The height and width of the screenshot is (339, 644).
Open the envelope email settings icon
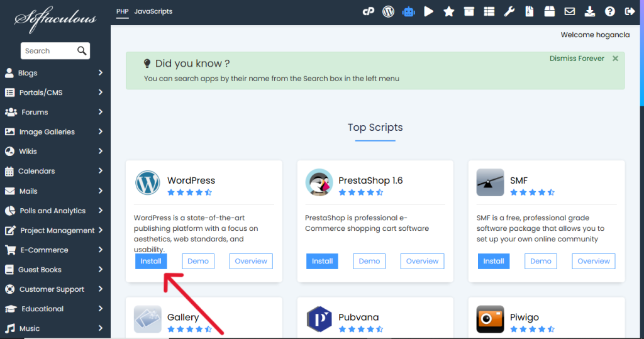pyautogui.click(x=569, y=11)
